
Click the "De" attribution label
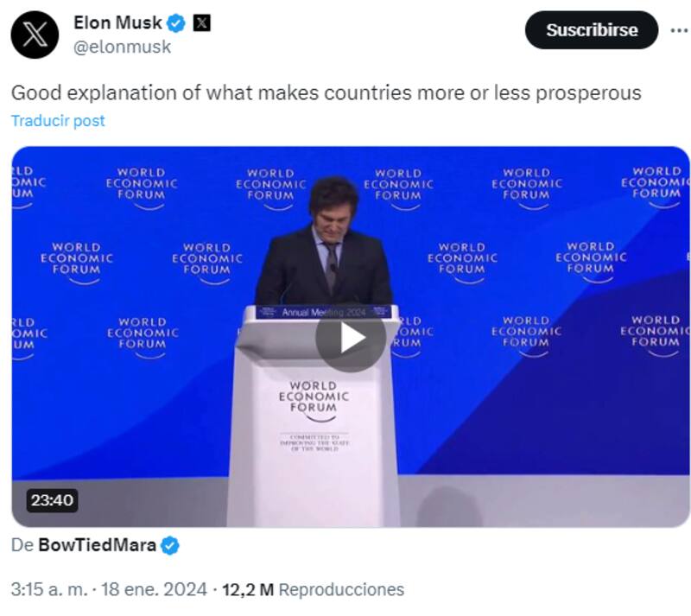22,545
